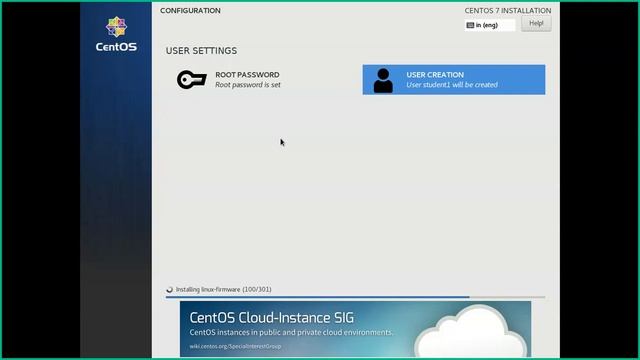This screenshot has width=640, height=360.
Task: Click the USER SETTINGS heading
Action: pyautogui.click(x=201, y=51)
